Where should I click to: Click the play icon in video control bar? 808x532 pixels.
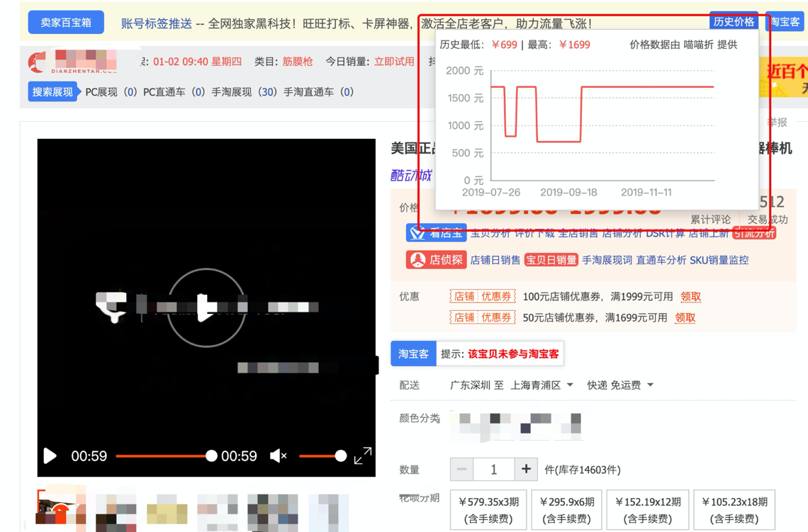50,455
